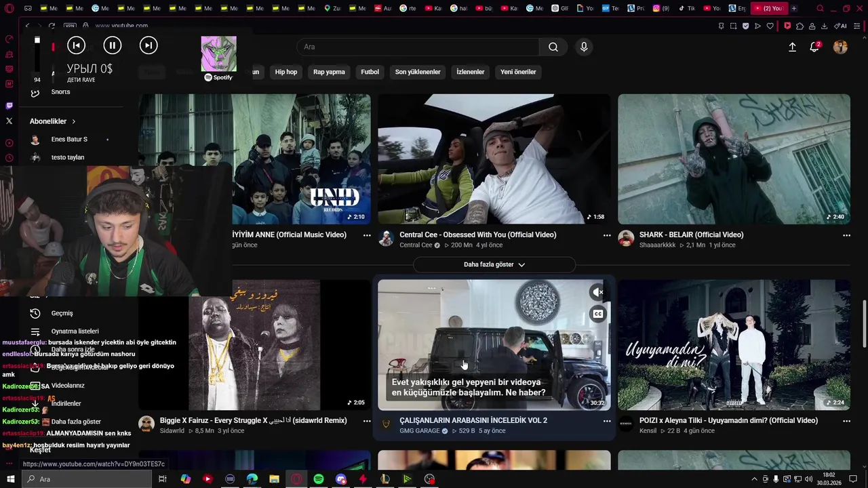Open the Opera heart bookmarks icon
868x488 pixels.
coord(770,26)
